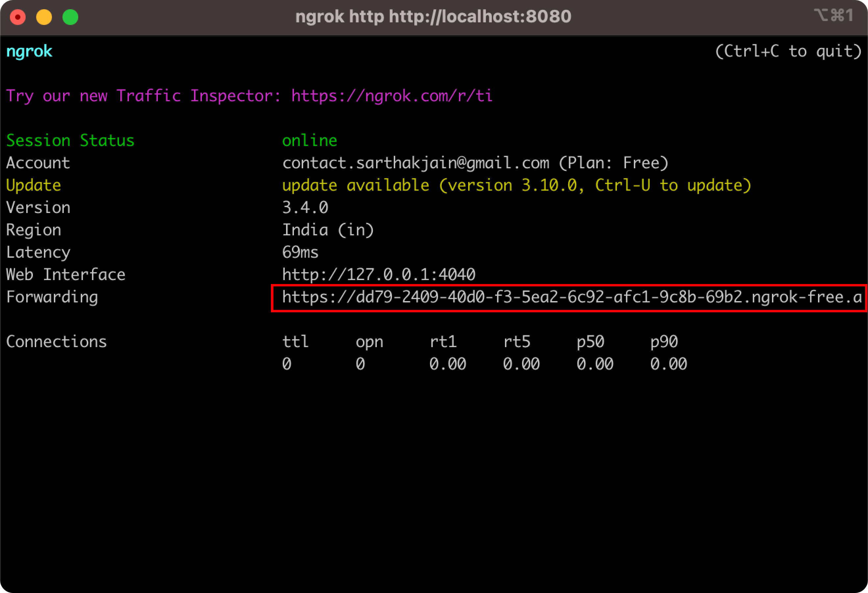Image resolution: width=868 pixels, height=593 pixels.
Task: Click the '(Ctrl+C to quit)' hint text
Action: click(788, 51)
